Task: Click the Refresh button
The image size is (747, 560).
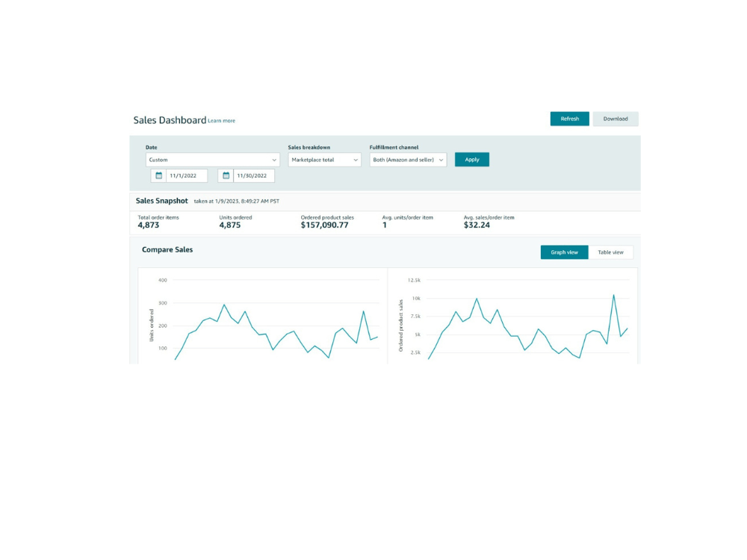Action: click(x=569, y=119)
